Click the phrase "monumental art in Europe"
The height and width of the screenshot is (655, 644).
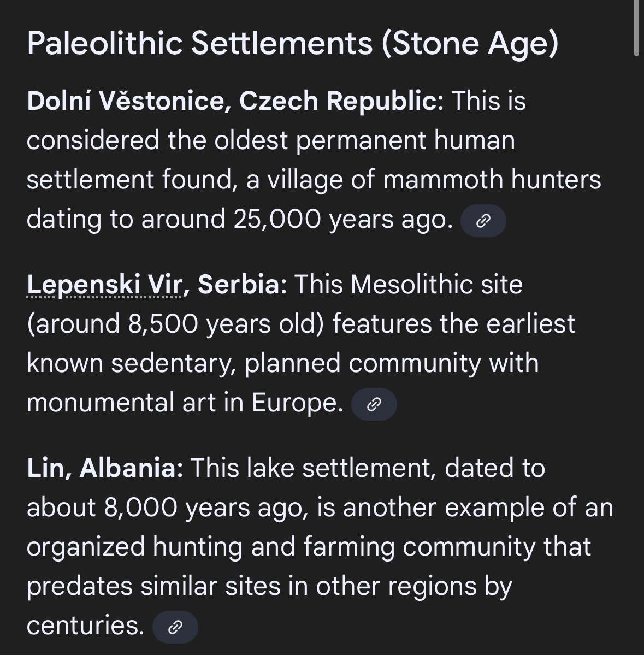coord(185,403)
